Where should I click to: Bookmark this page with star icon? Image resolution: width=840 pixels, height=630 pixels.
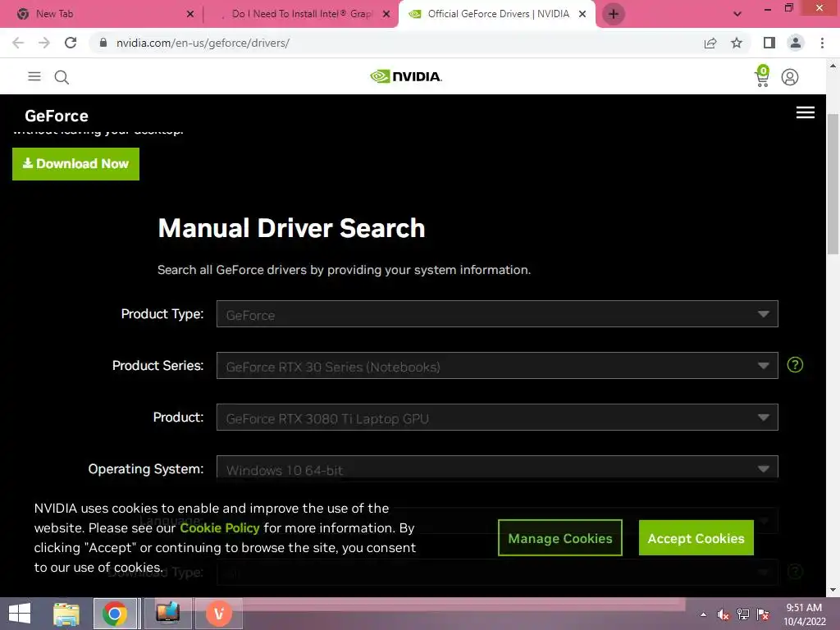(737, 43)
